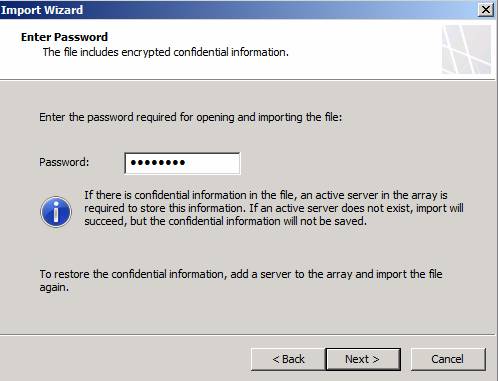Cancel the Import Wizard
Screen dimensions: 498x381
pyautogui.click(x=448, y=359)
